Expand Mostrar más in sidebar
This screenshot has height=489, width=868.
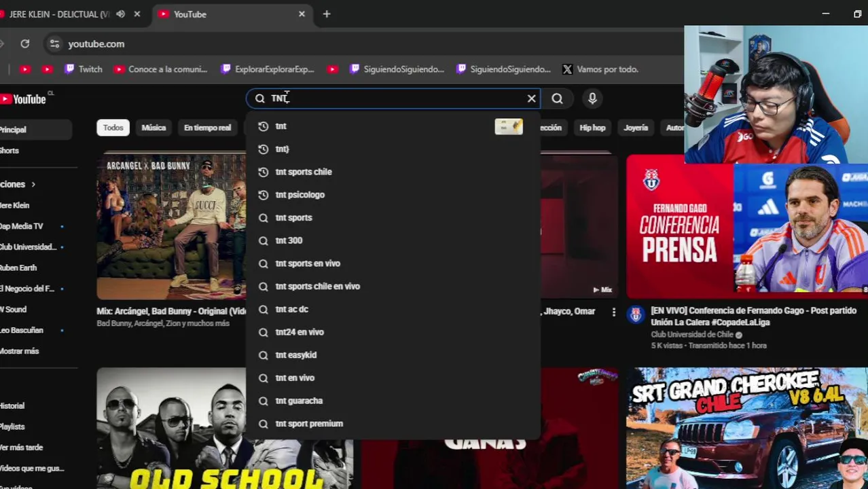(x=19, y=351)
